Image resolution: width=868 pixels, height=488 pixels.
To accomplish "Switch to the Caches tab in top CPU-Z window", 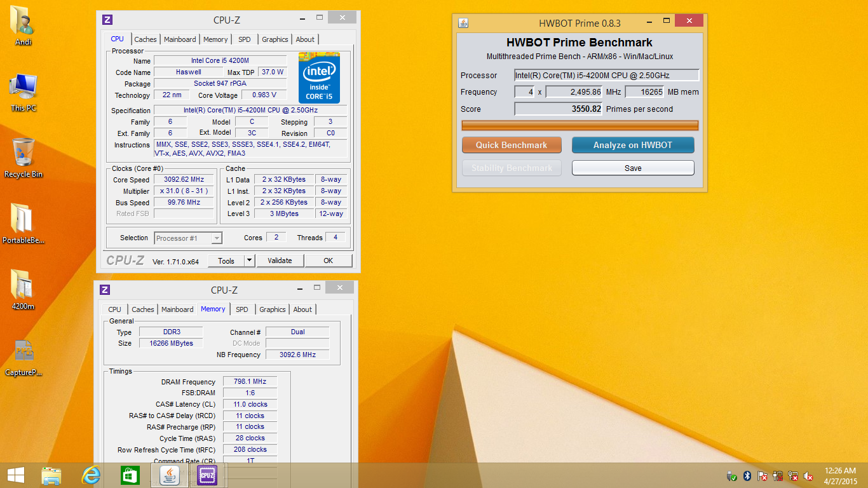I will (146, 39).
